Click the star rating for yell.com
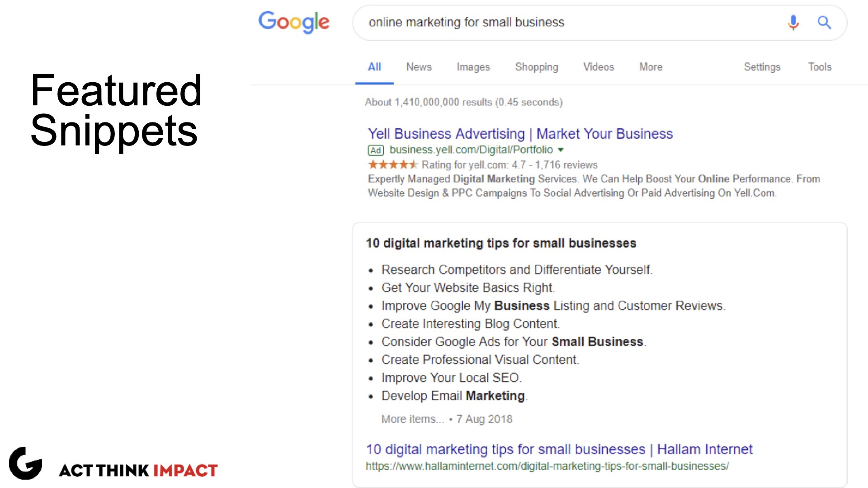The image size is (868, 488). 393,164
